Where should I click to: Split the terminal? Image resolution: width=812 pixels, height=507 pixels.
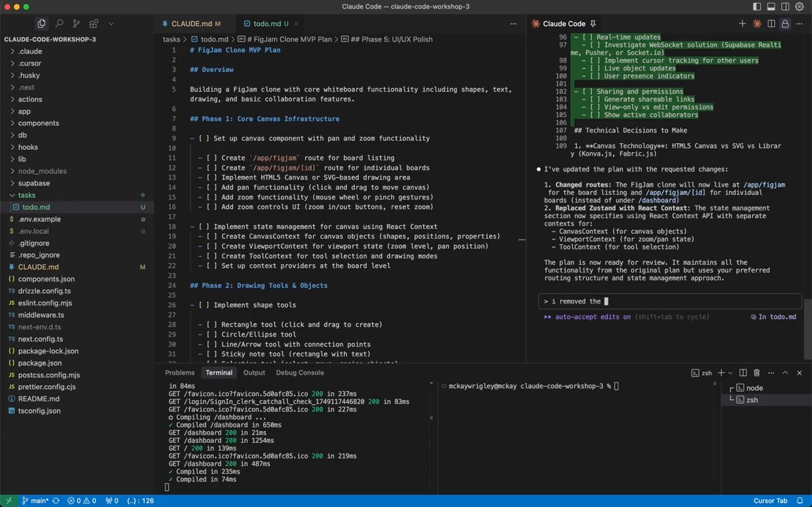743,373
